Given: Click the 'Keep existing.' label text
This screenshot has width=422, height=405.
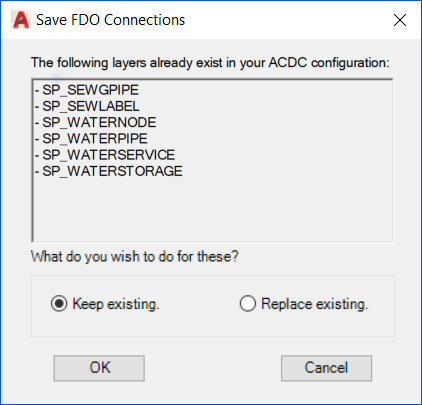Looking at the screenshot, I should point(116,304).
